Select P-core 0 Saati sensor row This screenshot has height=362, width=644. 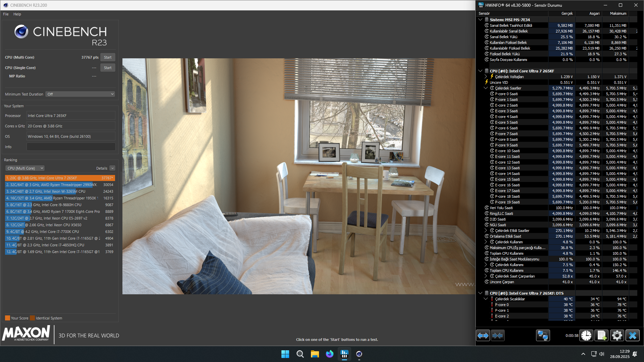[x=557, y=94]
